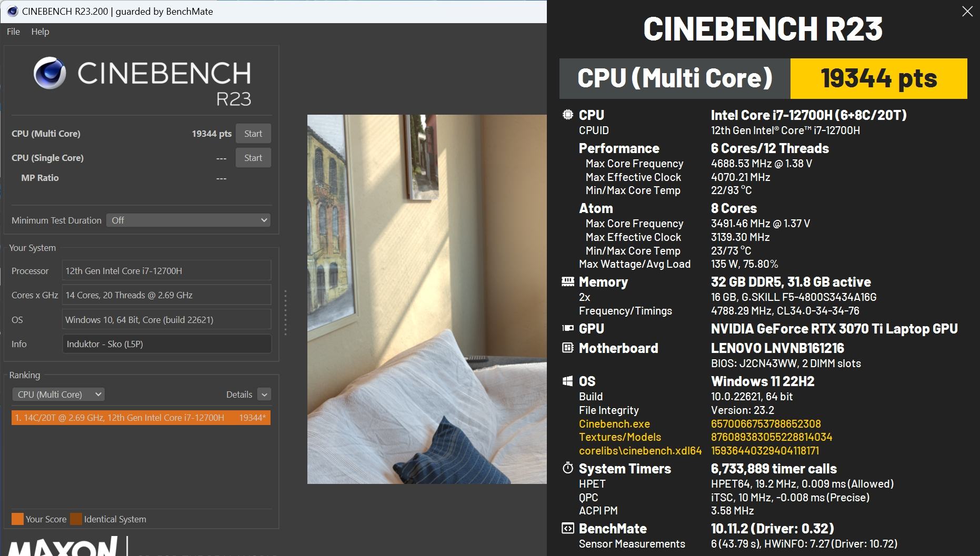The image size is (980, 556).
Task: Click the System Timers stopwatch icon
Action: (567, 468)
